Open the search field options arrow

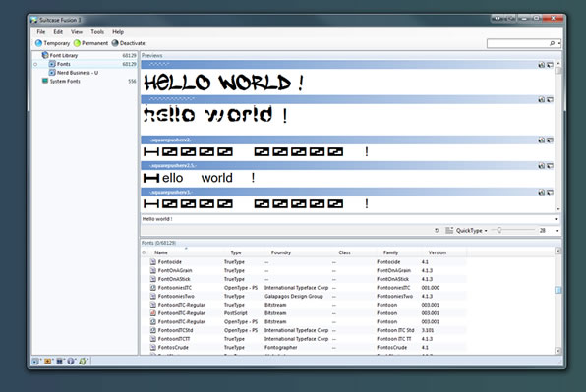pyautogui.click(x=559, y=43)
